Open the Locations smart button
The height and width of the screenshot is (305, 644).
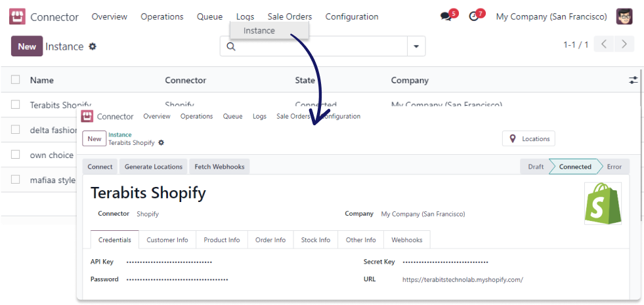coord(528,139)
